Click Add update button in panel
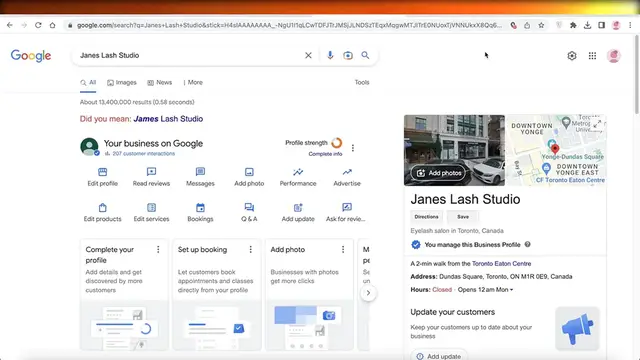 (x=439, y=356)
